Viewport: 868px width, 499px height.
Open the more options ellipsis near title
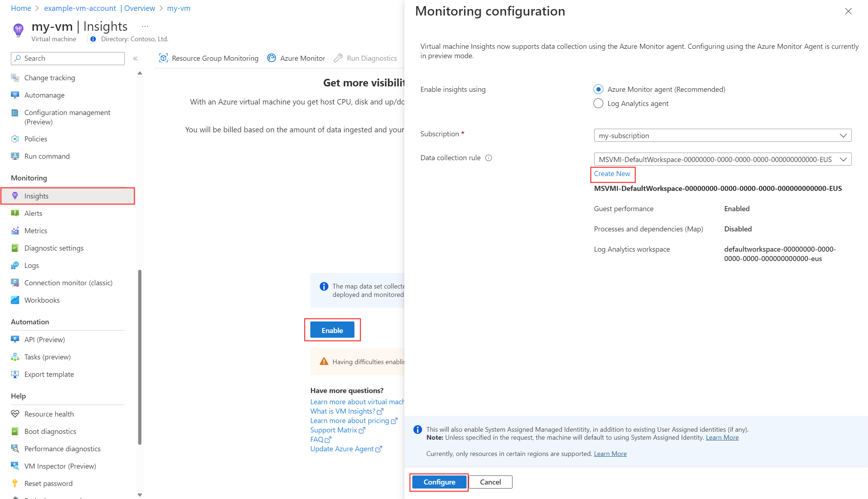[x=145, y=26]
